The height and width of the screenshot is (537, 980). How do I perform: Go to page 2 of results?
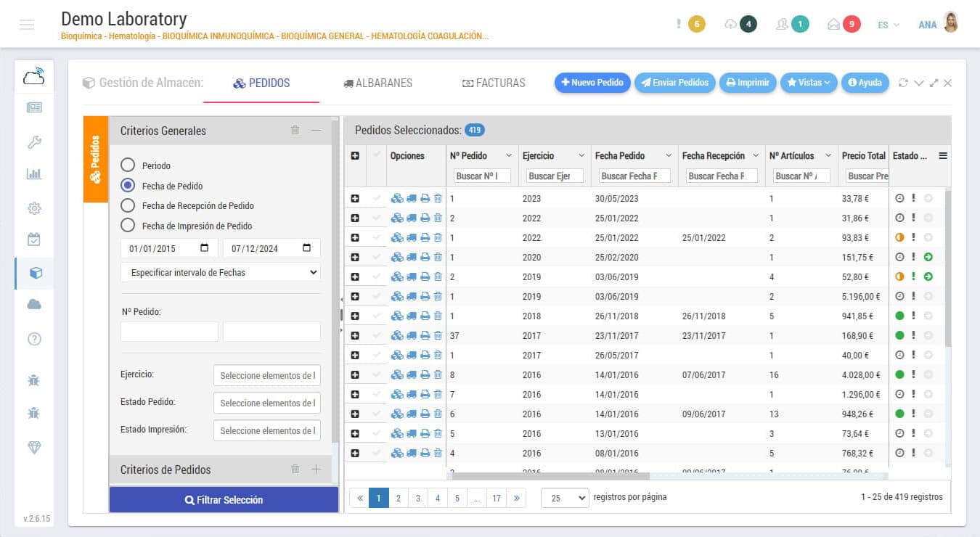[398, 498]
